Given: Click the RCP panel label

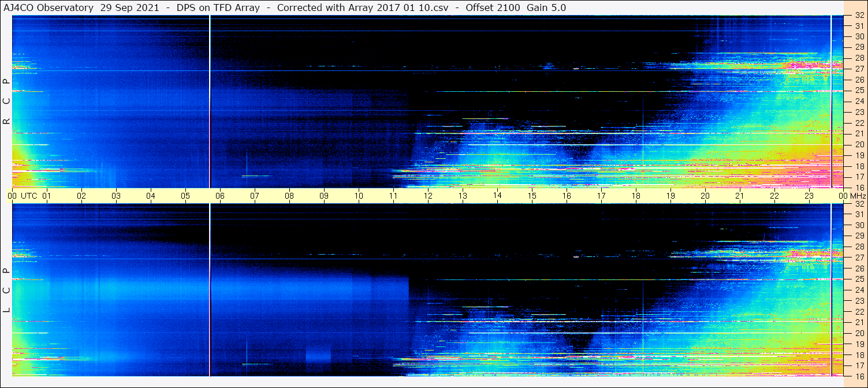Looking at the screenshot, I should click(6, 102).
